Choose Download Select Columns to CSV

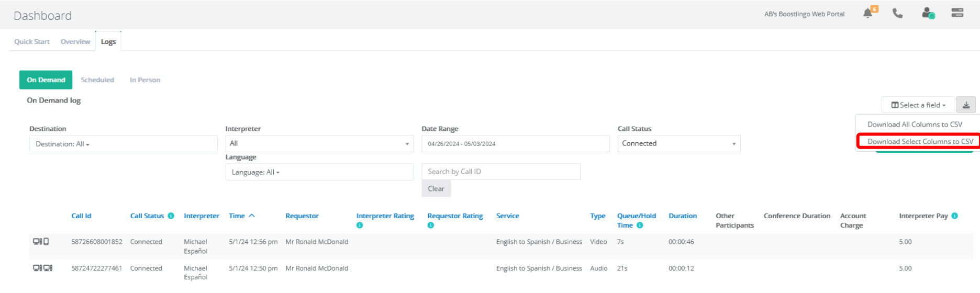pos(920,141)
